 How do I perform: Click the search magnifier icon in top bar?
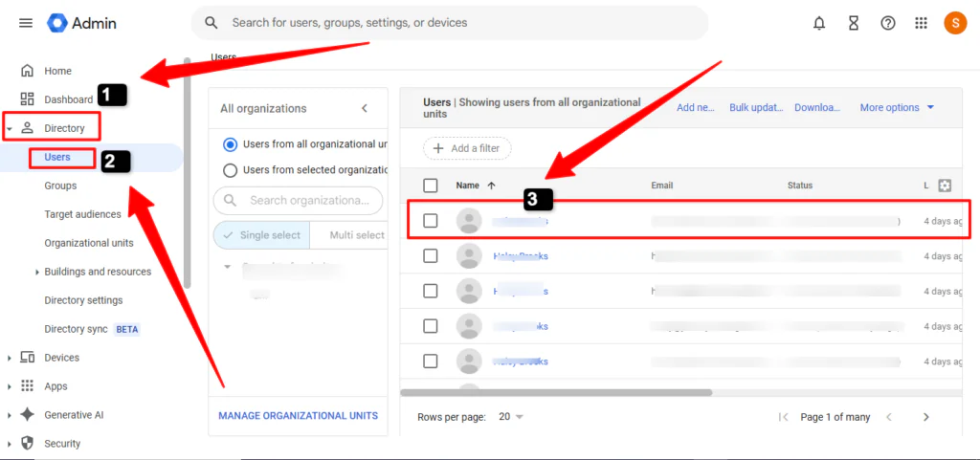coord(212,23)
